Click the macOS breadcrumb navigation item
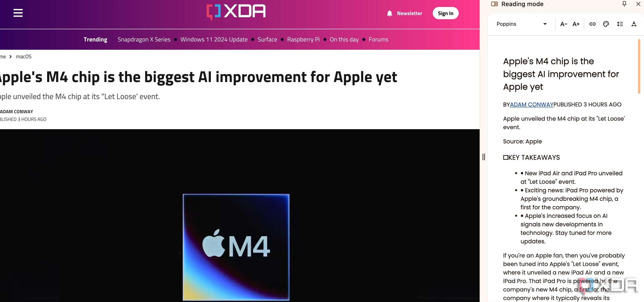Image resolution: width=644 pixels, height=302 pixels. tap(23, 57)
